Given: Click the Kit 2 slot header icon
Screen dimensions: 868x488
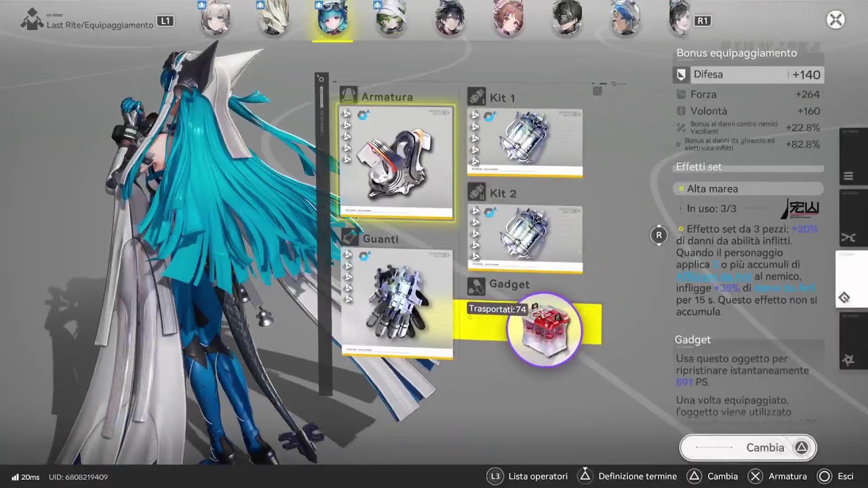Looking at the screenshot, I should click(477, 192).
